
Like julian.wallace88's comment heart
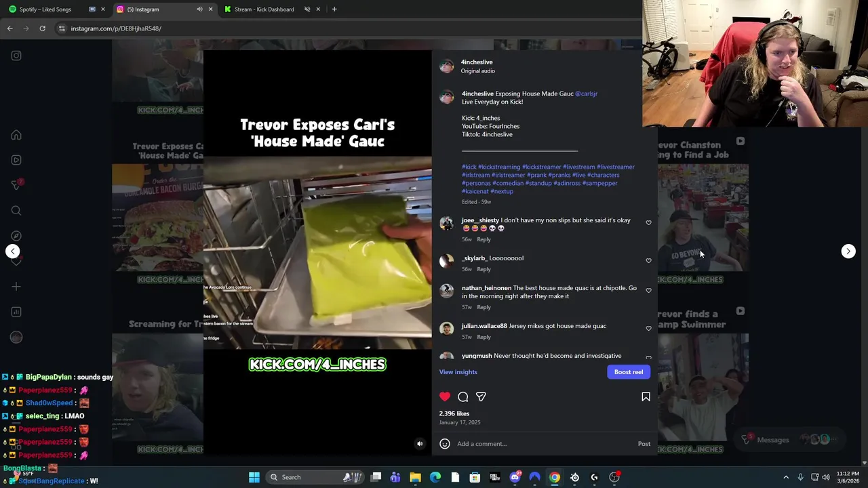tap(648, 329)
